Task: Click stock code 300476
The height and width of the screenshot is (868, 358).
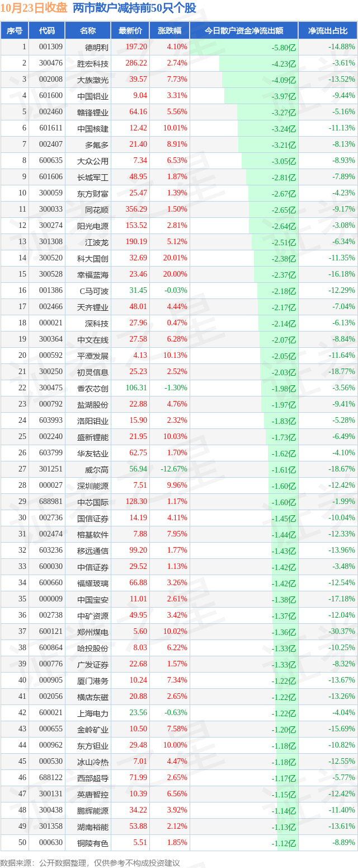Action: [x=51, y=63]
